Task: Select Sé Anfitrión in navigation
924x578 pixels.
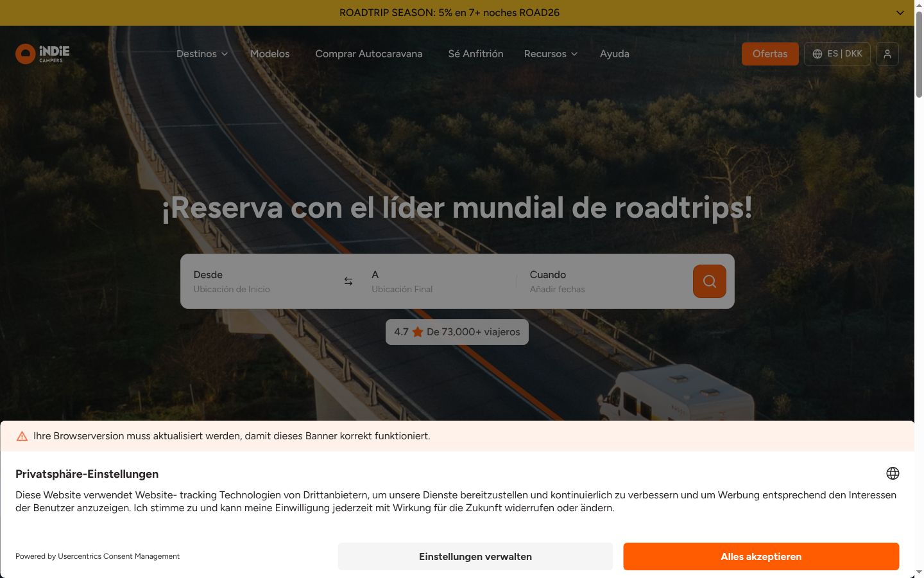Action: coord(475,54)
